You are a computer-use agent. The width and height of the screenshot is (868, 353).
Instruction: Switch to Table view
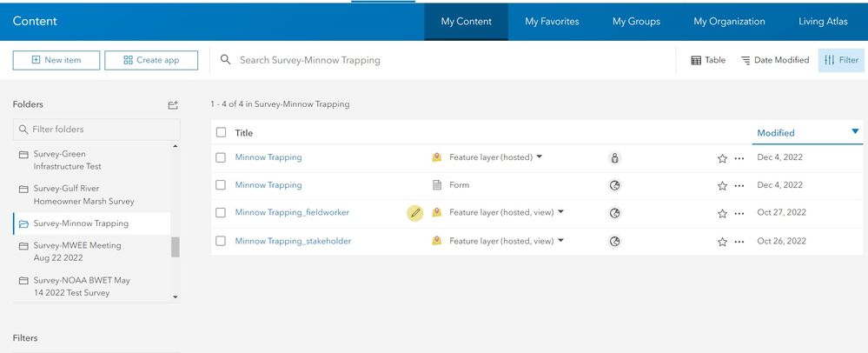[708, 60]
